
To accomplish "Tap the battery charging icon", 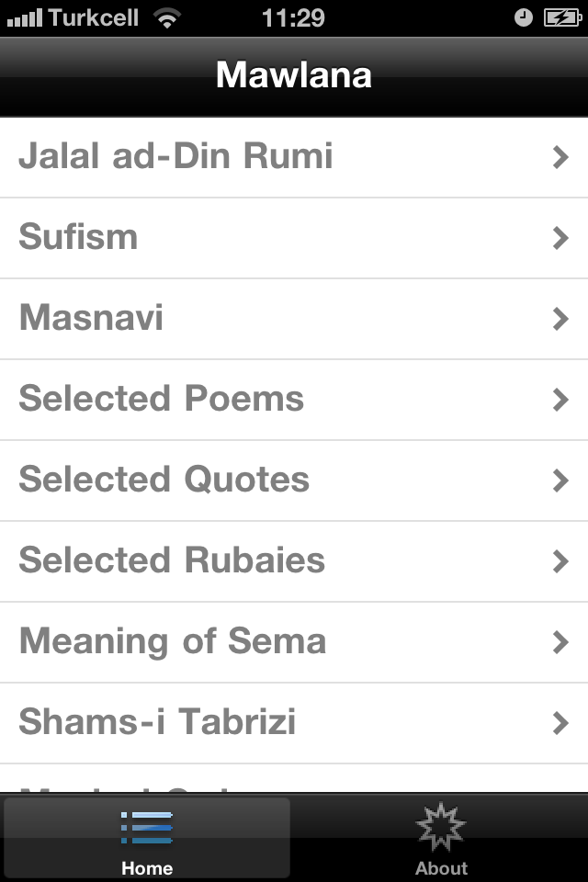I will pos(561,18).
